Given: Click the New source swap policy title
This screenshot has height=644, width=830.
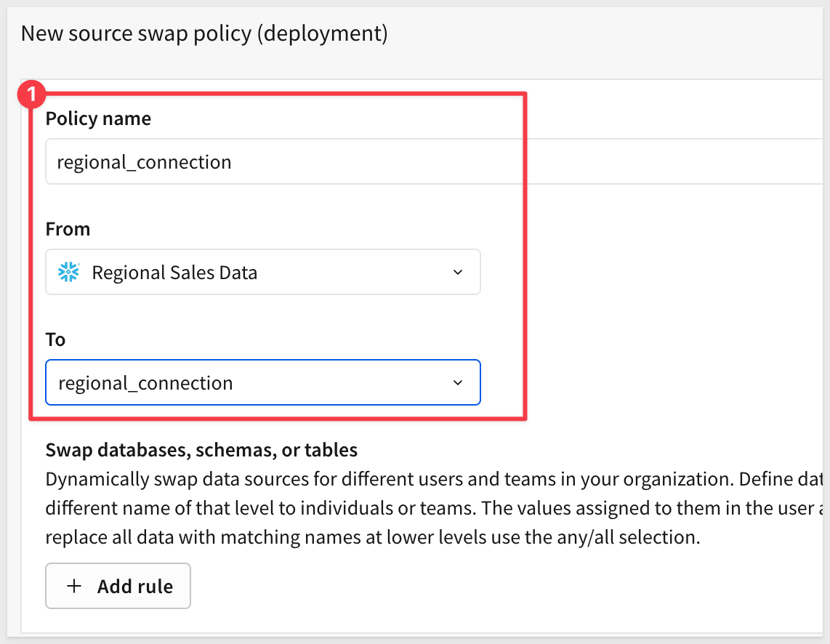Looking at the screenshot, I should [204, 33].
